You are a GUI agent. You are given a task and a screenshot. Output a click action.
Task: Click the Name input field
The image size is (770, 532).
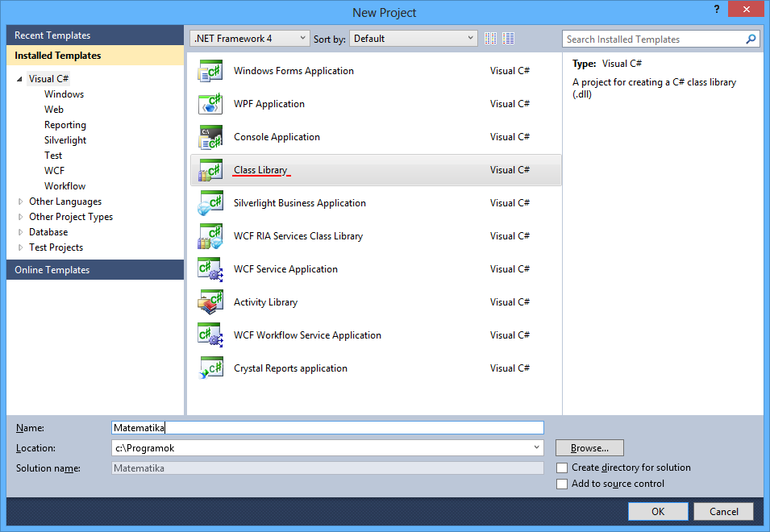tap(327, 427)
